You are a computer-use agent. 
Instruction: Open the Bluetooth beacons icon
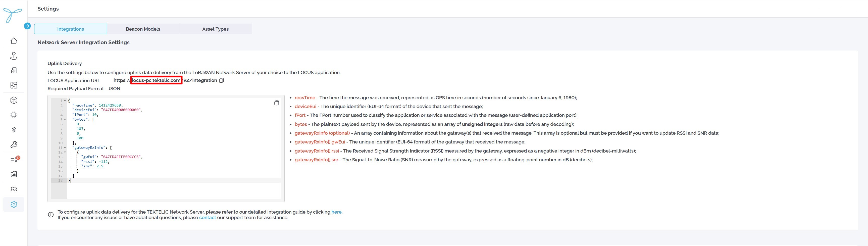(x=14, y=130)
